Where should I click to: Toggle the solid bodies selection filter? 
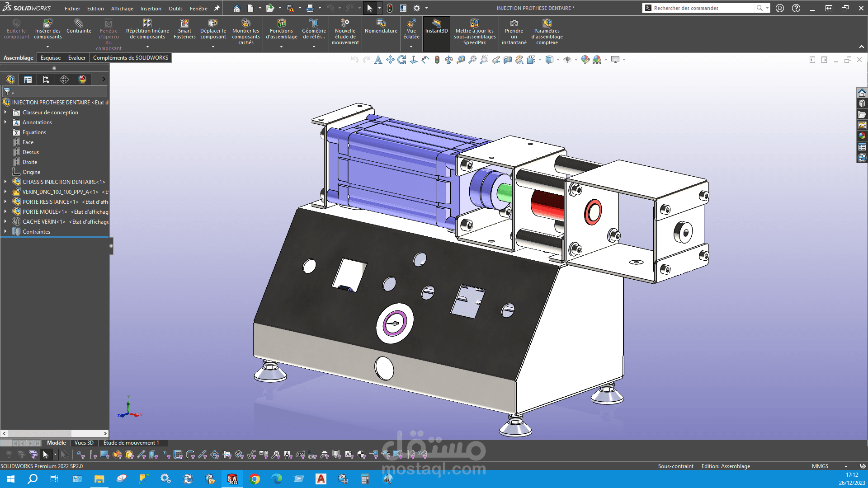click(129, 455)
